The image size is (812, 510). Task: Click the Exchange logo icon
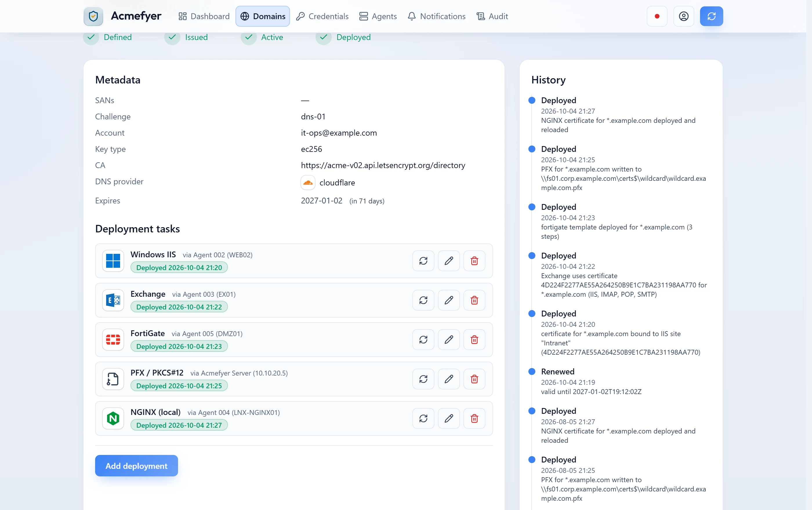click(113, 300)
